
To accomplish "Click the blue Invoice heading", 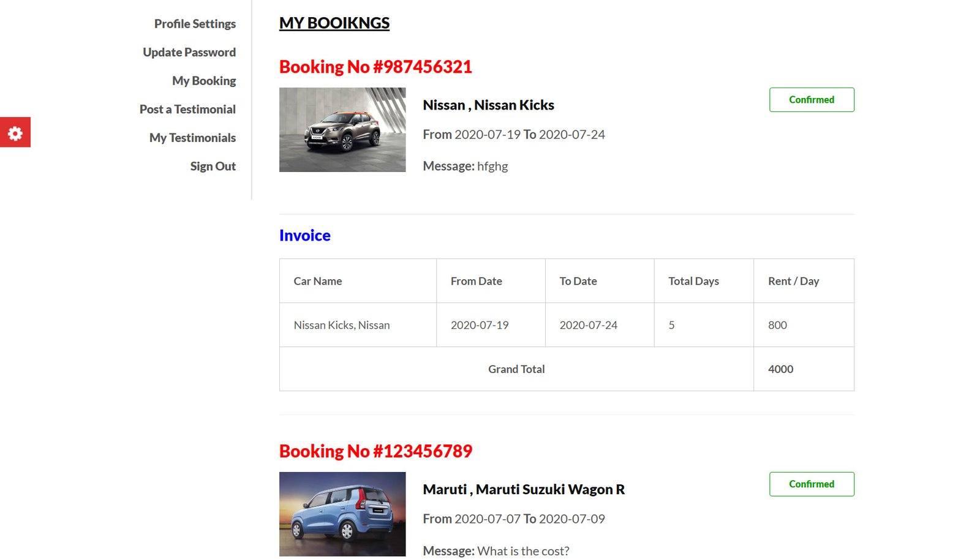I will [304, 235].
